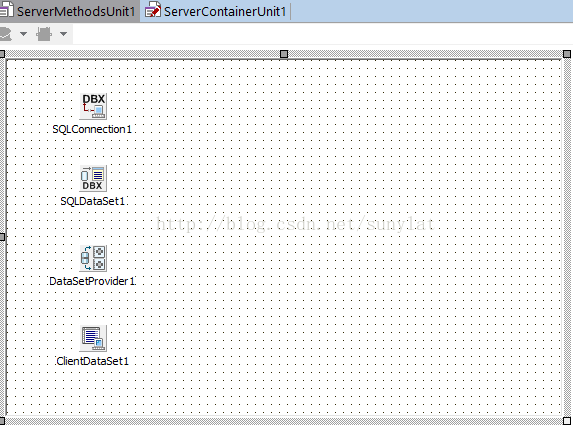Select the DataSetProvider1 component icon
Viewport: 573px width, 426px height.
pos(93,258)
